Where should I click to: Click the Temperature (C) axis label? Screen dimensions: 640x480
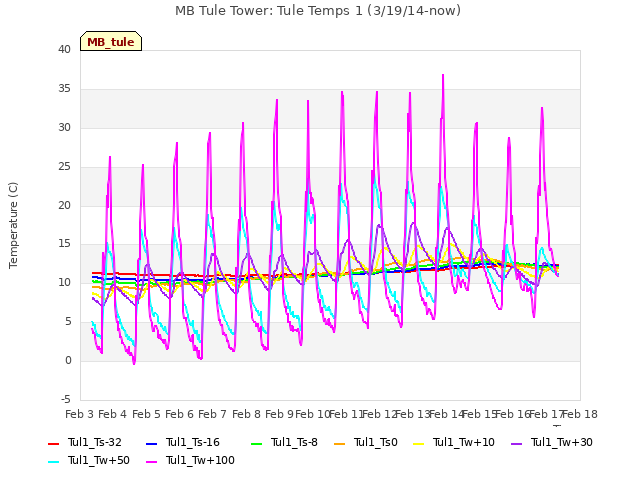point(13,225)
